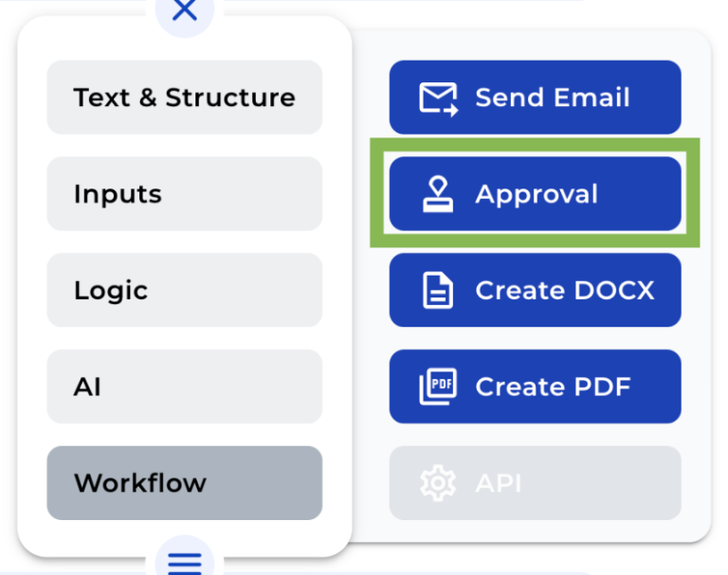Open the AI category
Screen dimensions: 728x575
pyautogui.click(x=184, y=386)
